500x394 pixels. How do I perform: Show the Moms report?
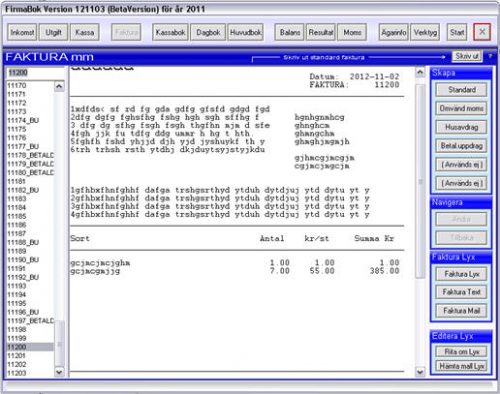[352, 32]
